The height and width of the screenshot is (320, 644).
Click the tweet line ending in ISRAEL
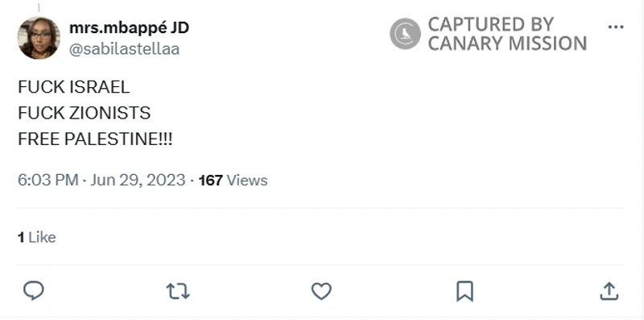(74, 87)
